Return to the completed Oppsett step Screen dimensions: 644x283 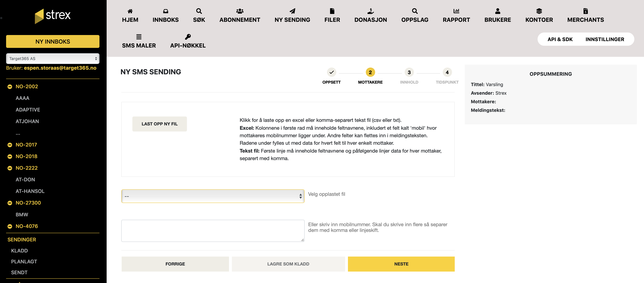[x=331, y=72]
